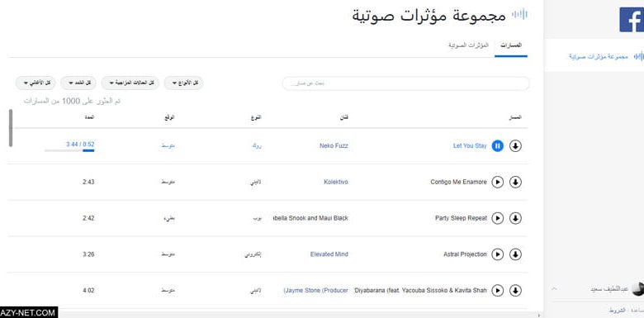This screenshot has width=644, height=318.
Task: Click the Diyabarana track title
Action: pos(420,291)
